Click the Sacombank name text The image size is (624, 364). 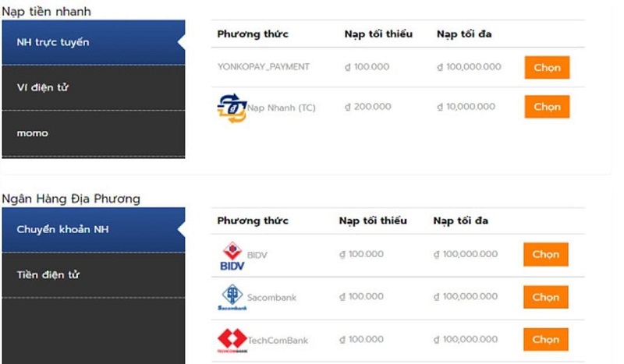click(271, 298)
